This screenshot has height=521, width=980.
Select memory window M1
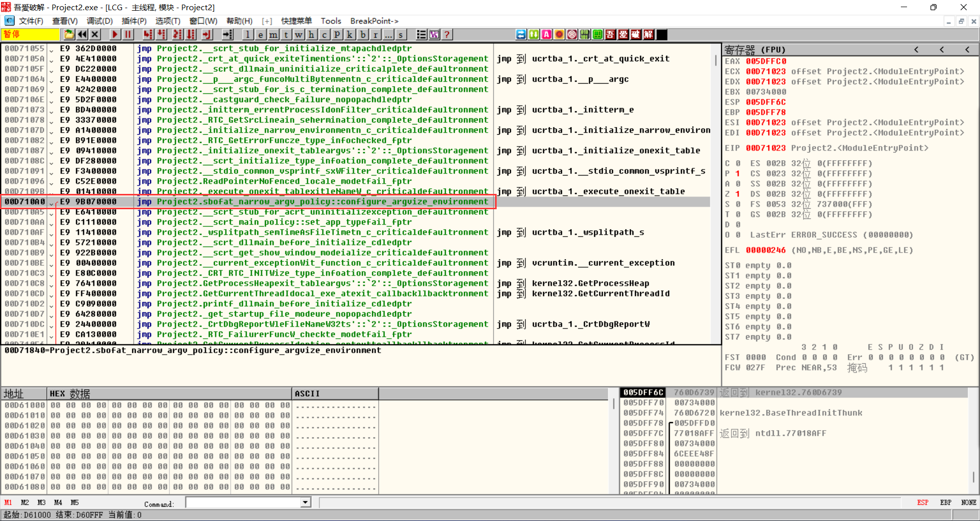pyautogui.click(x=8, y=503)
